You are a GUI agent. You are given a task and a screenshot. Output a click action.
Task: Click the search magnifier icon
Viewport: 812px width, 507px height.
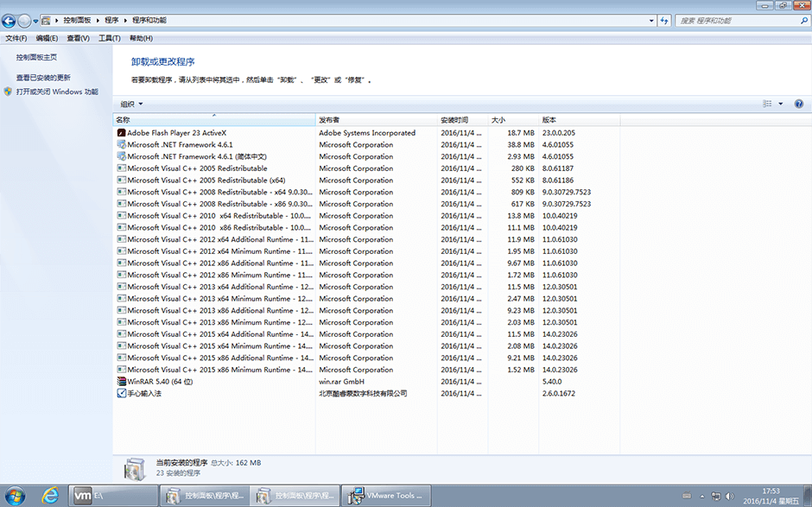pos(804,21)
